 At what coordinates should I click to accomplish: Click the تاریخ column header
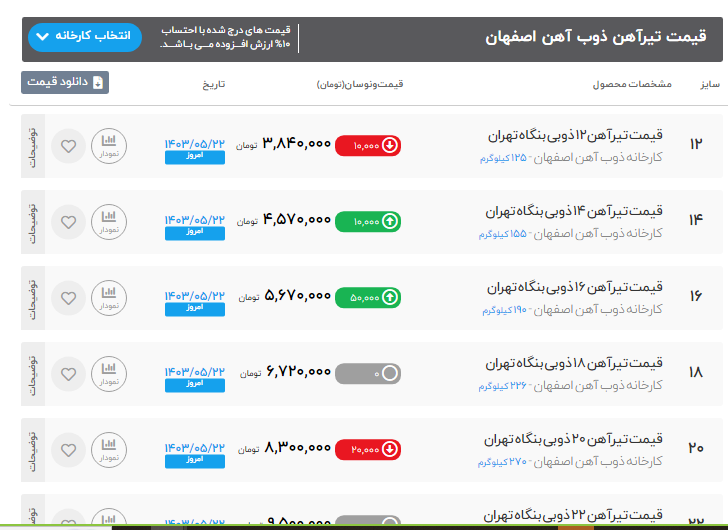215,84
